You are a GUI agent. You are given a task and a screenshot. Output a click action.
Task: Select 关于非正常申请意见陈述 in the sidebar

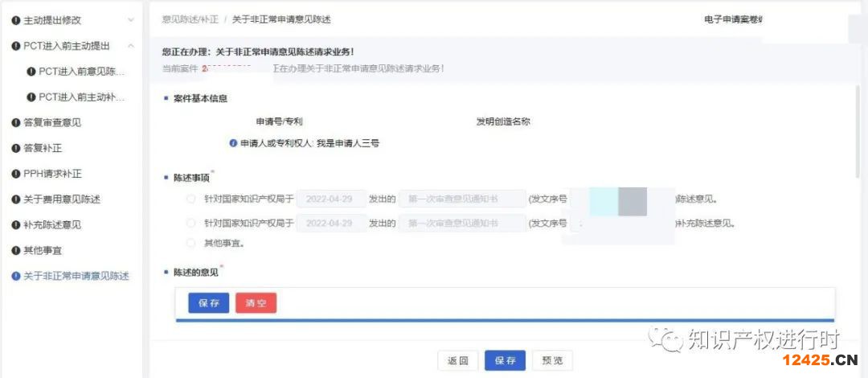click(76, 276)
